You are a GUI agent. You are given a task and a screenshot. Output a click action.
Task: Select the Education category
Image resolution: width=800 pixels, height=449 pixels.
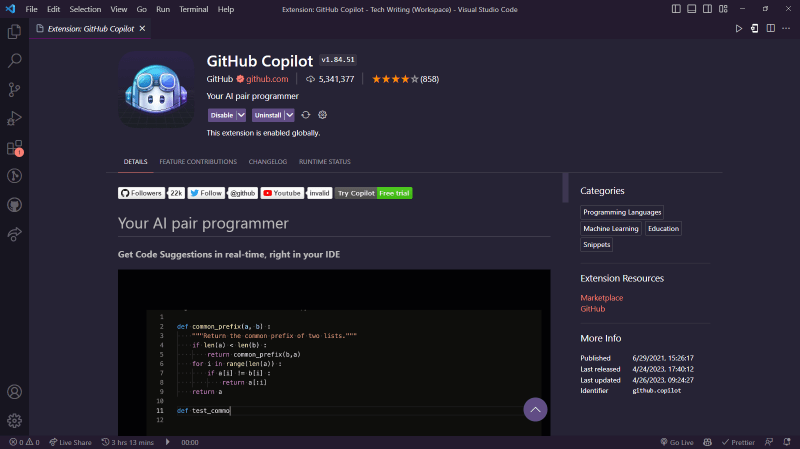(x=663, y=229)
